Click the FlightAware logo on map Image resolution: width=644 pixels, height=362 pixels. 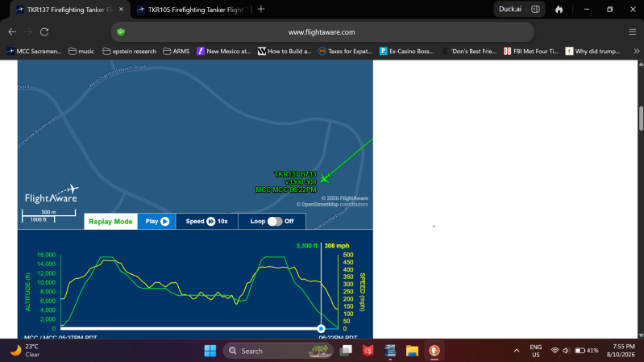52,194
